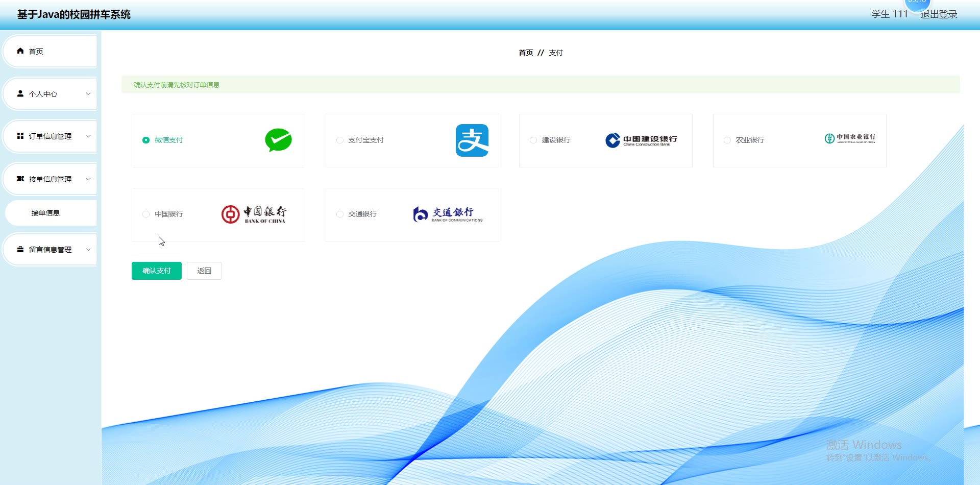This screenshot has width=980, height=485.
Task: Click the 微信支付 label text
Action: point(169,140)
